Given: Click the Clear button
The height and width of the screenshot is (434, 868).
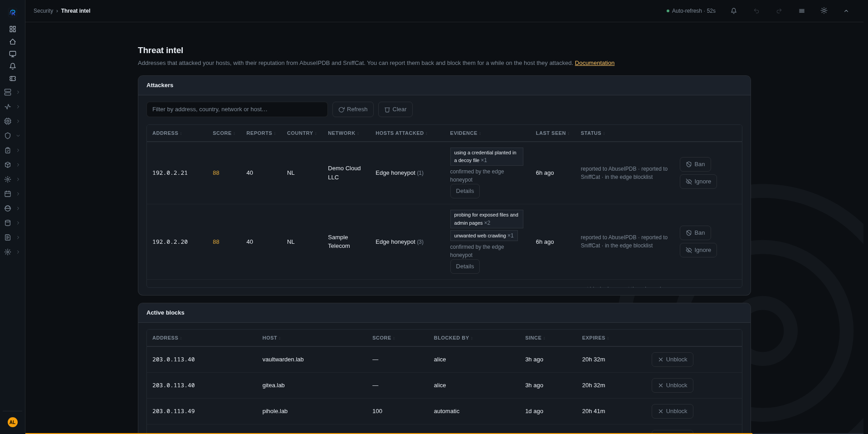Looking at the screenshot, I should (x=395, y=109).
